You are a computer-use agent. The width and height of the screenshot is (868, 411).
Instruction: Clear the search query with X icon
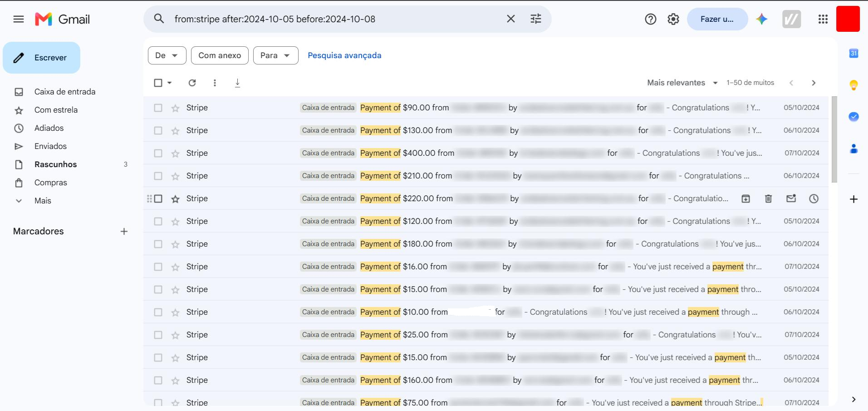(511, 19)
